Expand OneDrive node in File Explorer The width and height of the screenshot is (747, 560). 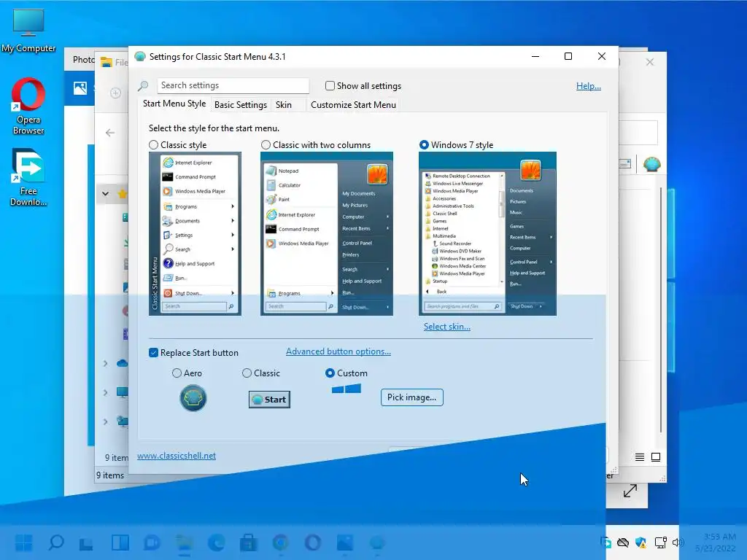coord(105,363)
